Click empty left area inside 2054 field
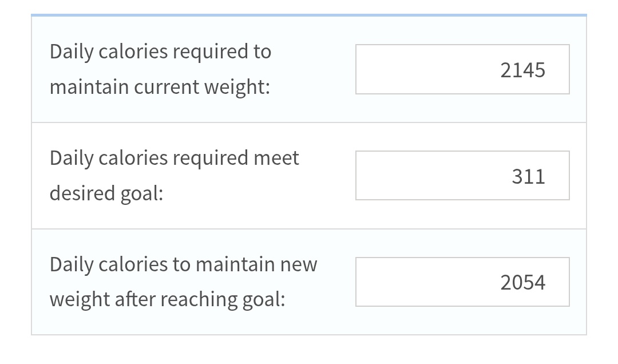618x364 pixels. [x=401, y=282]
